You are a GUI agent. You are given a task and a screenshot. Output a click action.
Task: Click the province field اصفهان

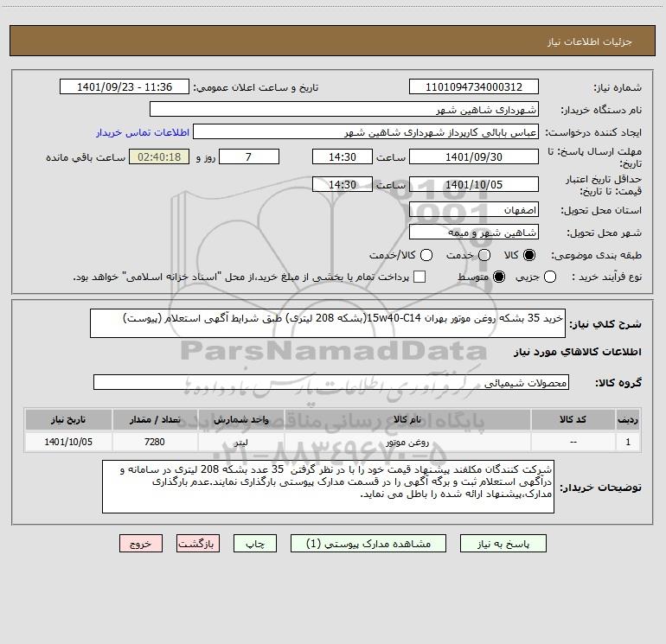474,209
